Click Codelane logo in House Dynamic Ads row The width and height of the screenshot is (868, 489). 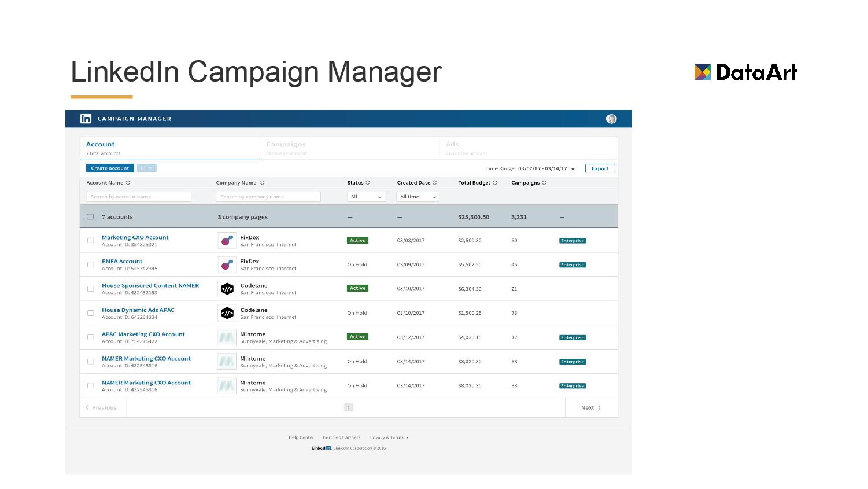[227, 313]
